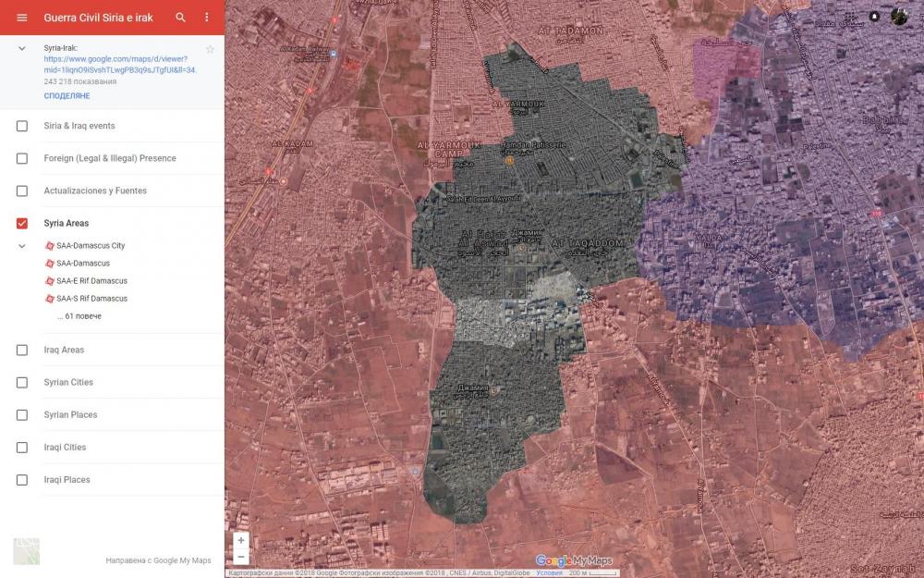Uncheck the Syria Areas layer
The image size is (924, 578).
coord(22,223)
